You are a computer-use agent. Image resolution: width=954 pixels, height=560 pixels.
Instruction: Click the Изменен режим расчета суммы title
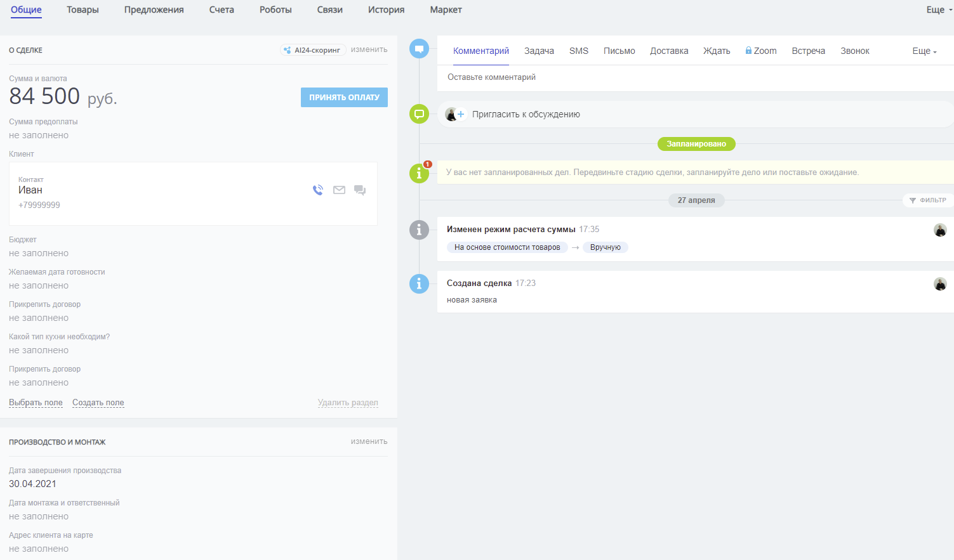click(x=511, y=230)
